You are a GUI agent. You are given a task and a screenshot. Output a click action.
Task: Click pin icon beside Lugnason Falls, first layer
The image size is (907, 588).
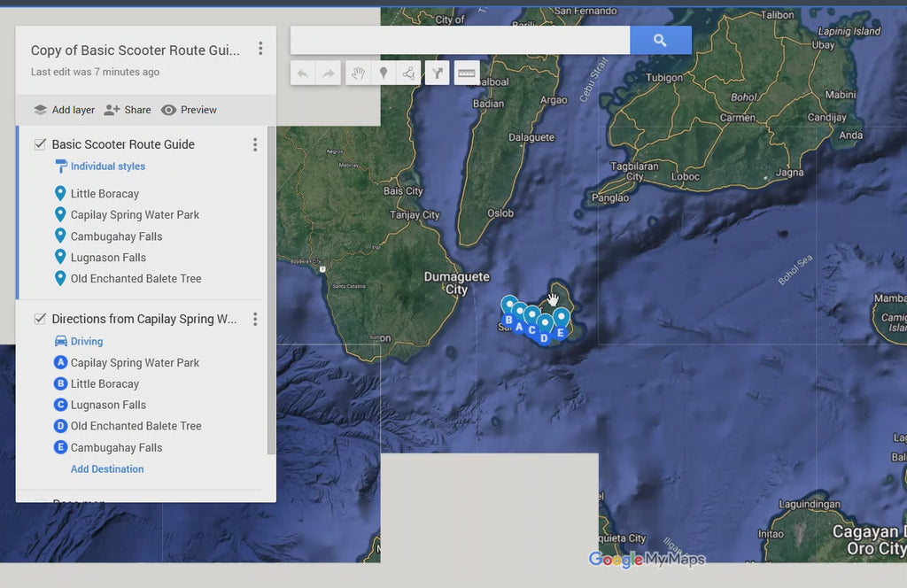click(60, 257)
